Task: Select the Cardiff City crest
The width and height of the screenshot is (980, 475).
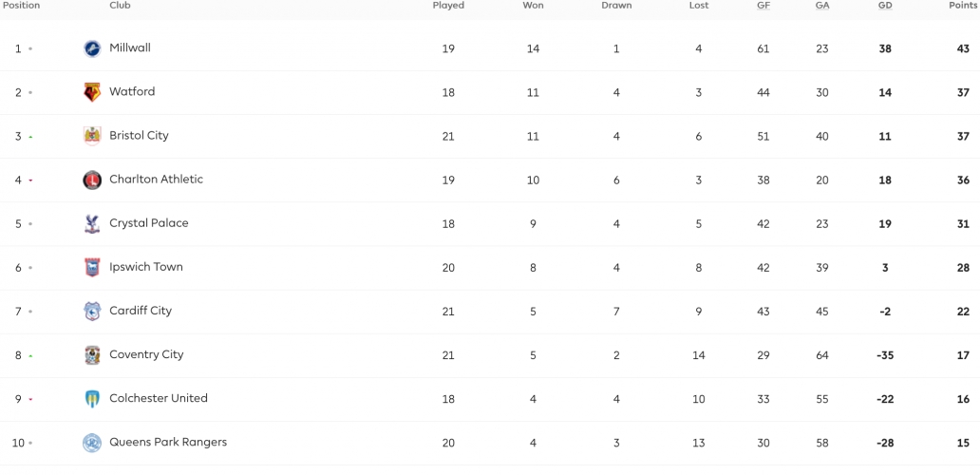Action: click(92, 312)
